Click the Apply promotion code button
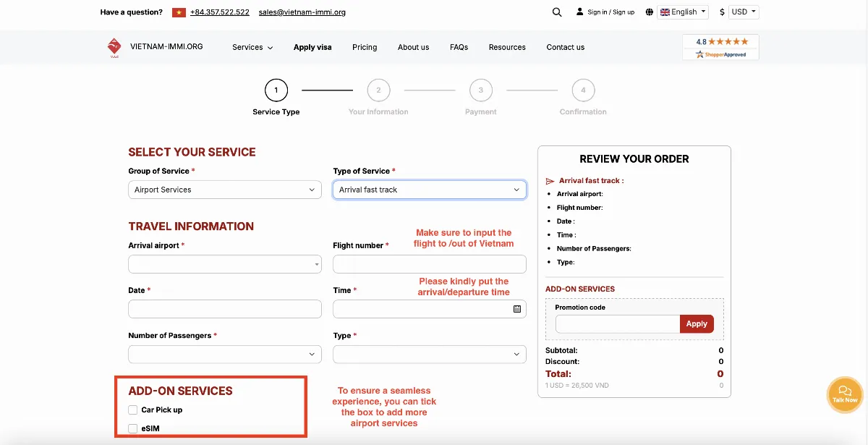The height and width of the screenshot is (445, 868). tap(697, 324)
